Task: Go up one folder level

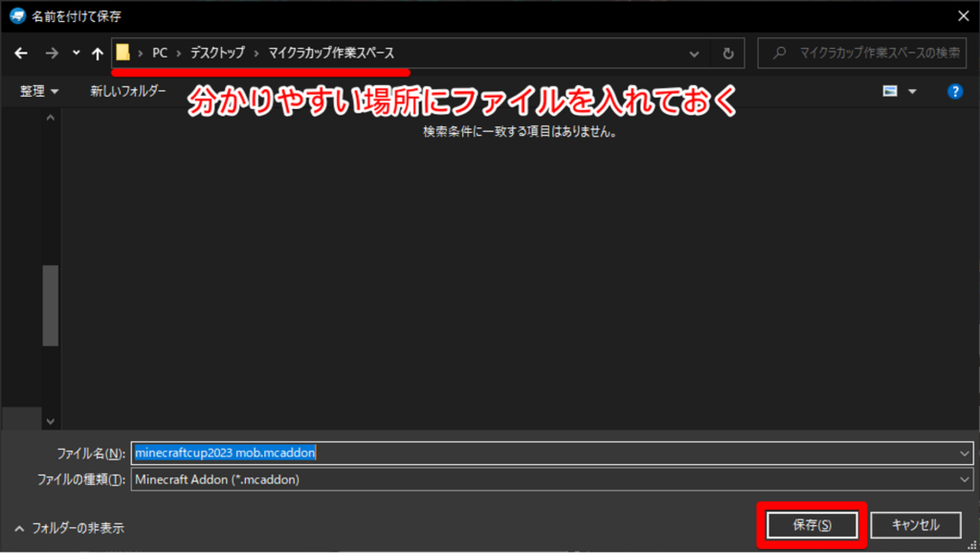Action: click(x=97, y=54)
